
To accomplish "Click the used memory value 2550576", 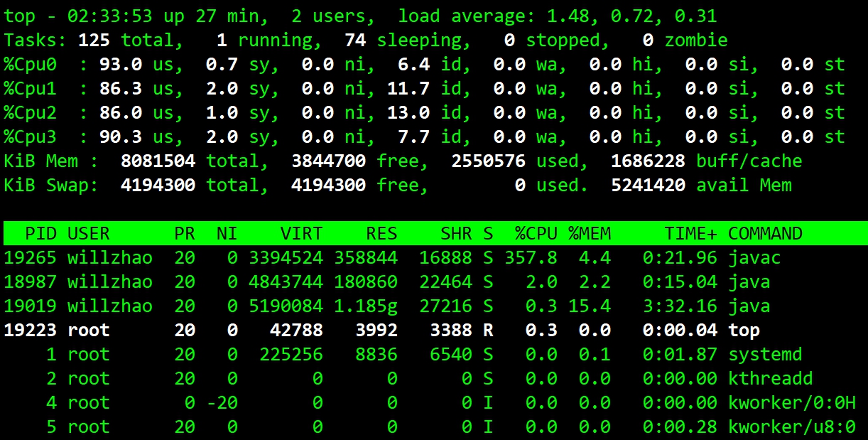I will pyautogui.click(x=489, y=161).
